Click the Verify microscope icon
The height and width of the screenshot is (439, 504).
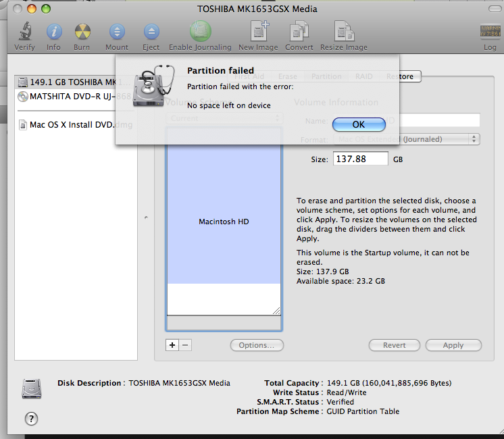click(x=25, y=32)
